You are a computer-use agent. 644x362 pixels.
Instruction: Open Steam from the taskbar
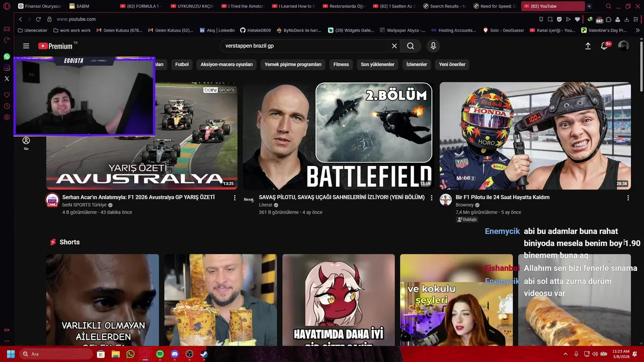click(x=204, y=354)
